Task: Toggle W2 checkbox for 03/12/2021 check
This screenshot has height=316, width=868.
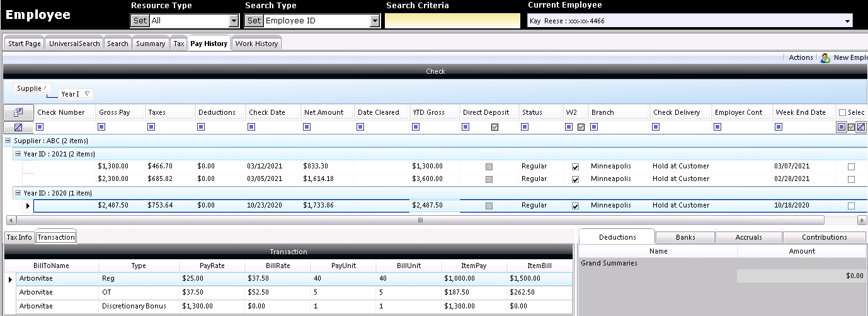Action: (575, 167)
